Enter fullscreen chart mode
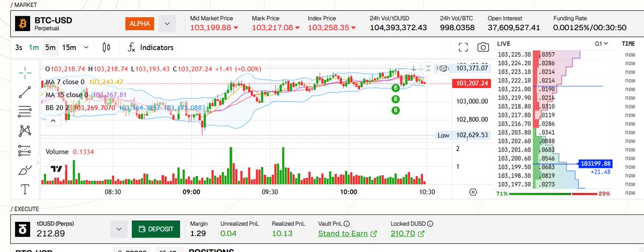 tap(463, 47)
